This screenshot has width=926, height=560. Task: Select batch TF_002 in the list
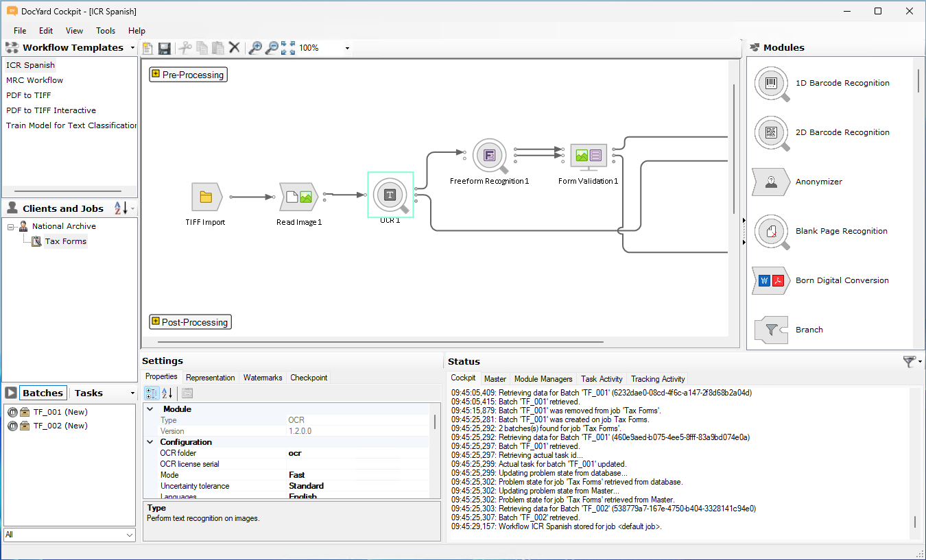point(60,426)
